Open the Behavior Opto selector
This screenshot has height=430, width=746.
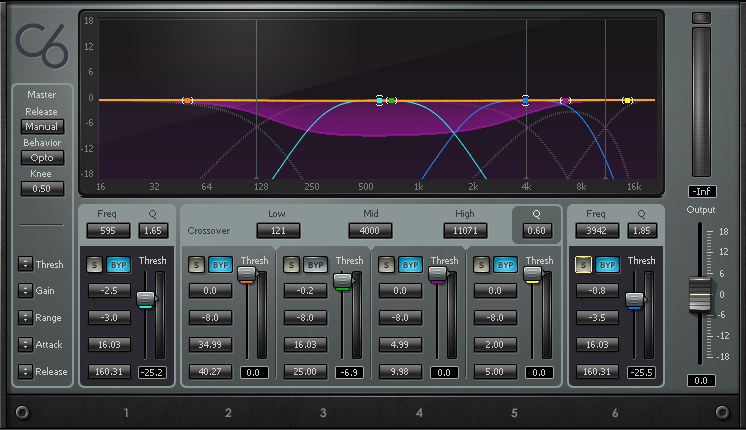pyautogui.click(x=42, y=158)
